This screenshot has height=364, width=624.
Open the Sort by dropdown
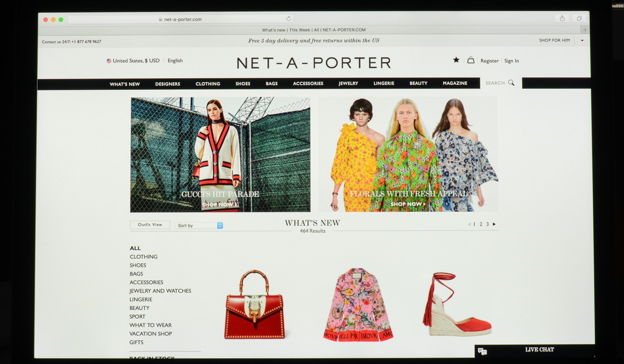[x=199, y=225]
